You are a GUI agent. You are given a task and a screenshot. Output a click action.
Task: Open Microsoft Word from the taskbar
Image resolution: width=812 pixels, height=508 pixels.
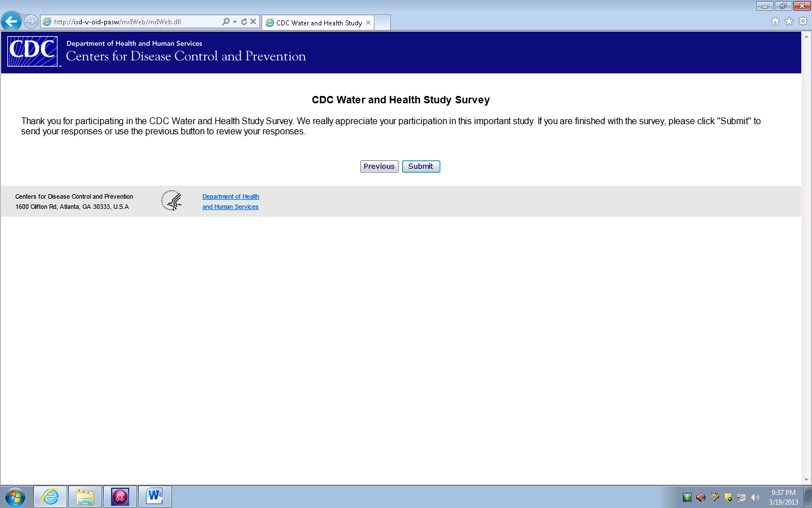click(155, 497)
